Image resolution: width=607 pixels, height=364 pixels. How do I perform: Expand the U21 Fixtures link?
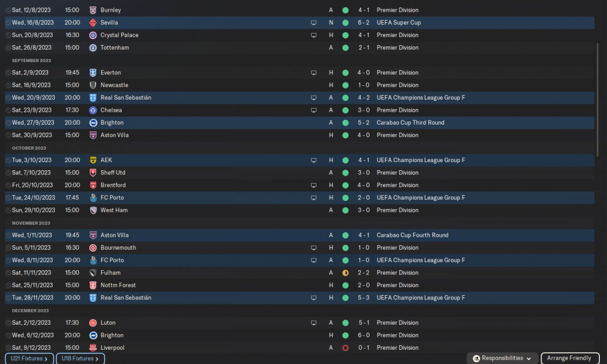(x=29, y=359)
